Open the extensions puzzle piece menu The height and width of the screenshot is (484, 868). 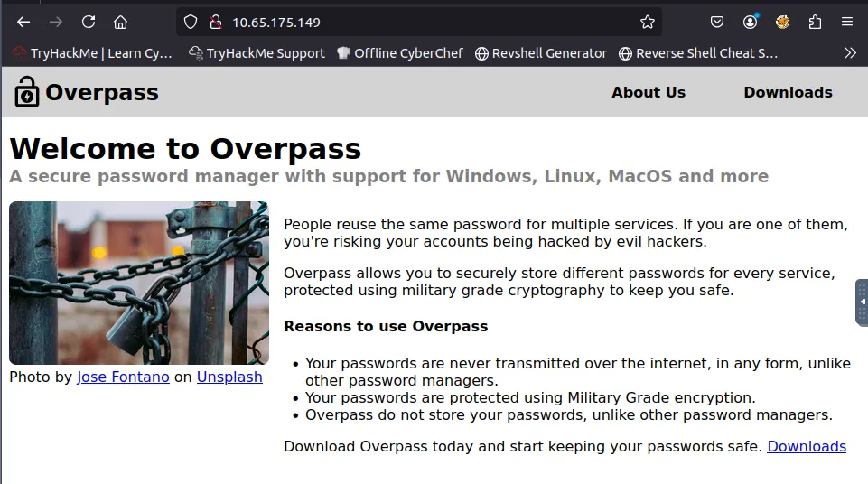point(815,22)
